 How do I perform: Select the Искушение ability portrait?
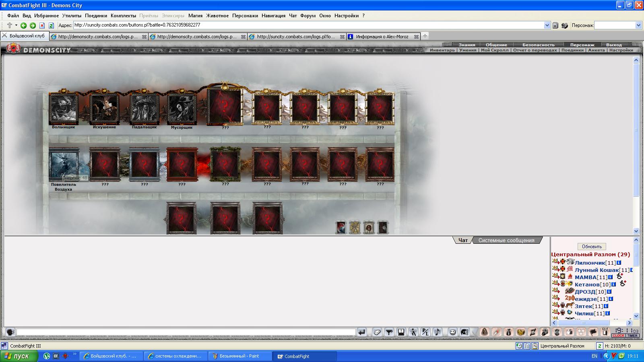pyautogui.click(x=105, y=109)
